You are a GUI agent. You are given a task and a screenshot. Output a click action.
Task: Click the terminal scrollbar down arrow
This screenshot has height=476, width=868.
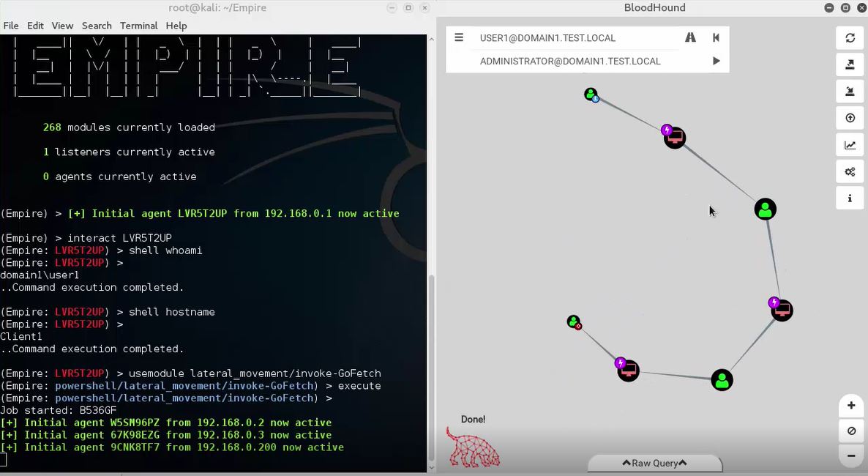click(432, 468)
